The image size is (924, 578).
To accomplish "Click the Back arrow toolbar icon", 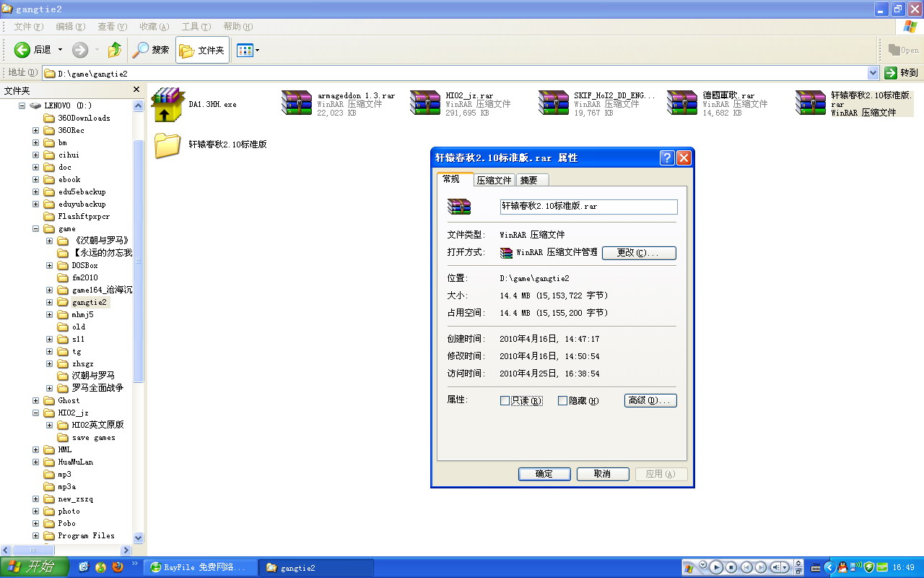I will coord(22,50).
